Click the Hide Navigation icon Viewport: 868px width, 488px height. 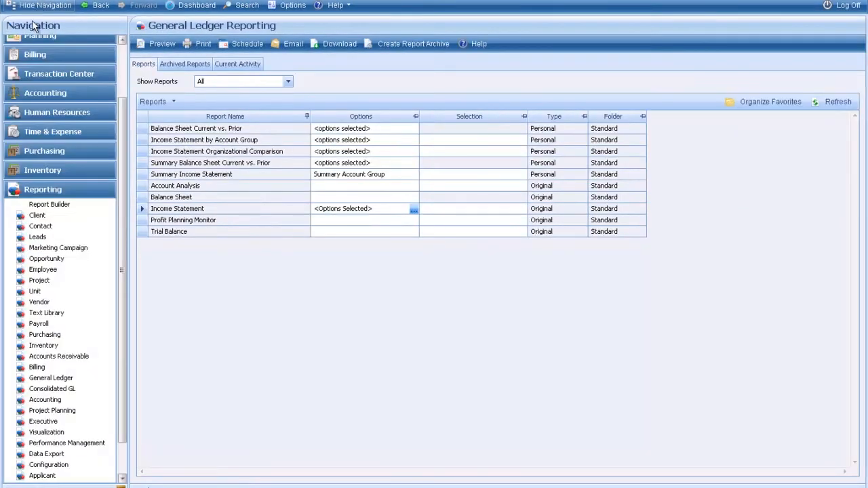coord(10,5)
